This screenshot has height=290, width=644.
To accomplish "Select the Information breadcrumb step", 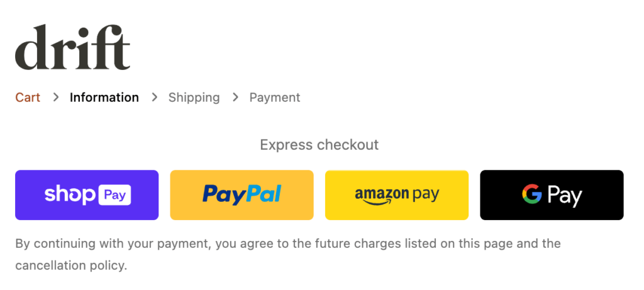I will click(104, 98).
